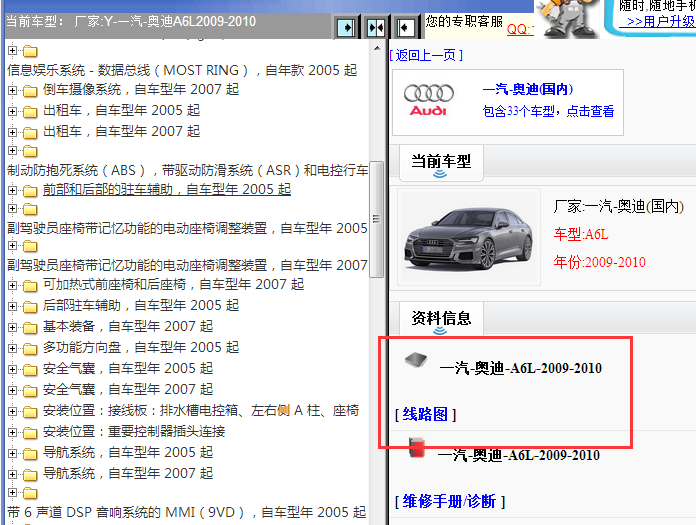696x525 pixels.
Task: Select 副驾驶员座椅带记忆功能 2005 row
Action: [x=187, y=228]
